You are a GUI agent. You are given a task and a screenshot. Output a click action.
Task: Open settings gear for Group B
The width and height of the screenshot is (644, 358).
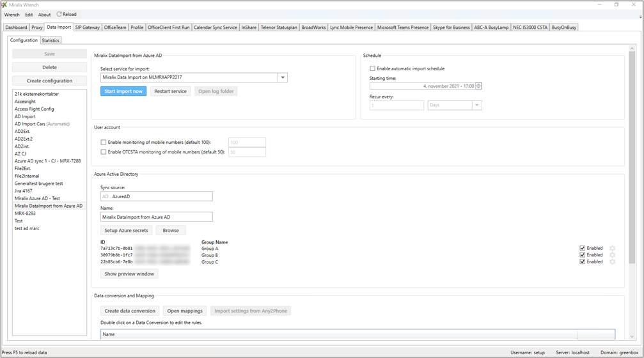click(x=613, y=255)
